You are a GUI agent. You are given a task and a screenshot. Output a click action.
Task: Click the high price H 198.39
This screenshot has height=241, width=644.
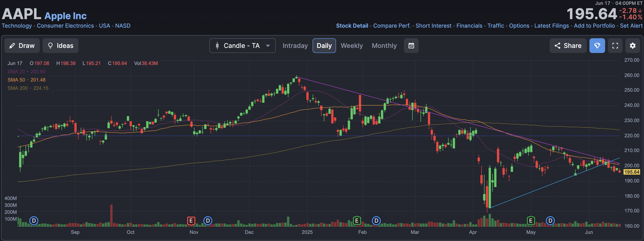pos(66,63)
